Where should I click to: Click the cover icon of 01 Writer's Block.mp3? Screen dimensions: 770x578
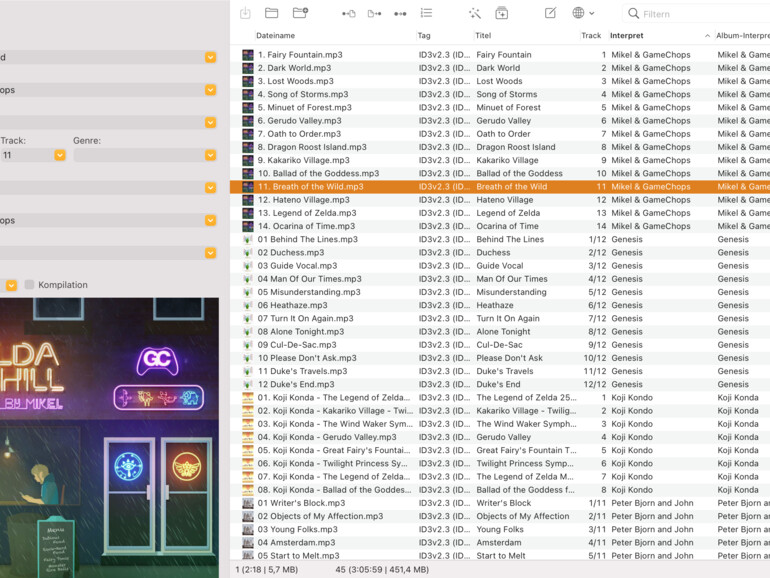tap(248, 503)
